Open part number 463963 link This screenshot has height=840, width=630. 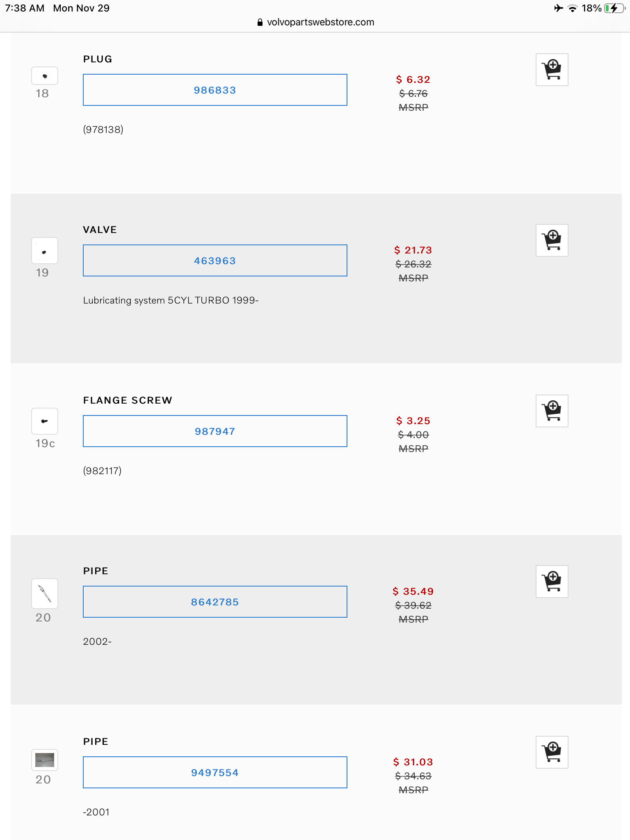(x=215, y=261)
